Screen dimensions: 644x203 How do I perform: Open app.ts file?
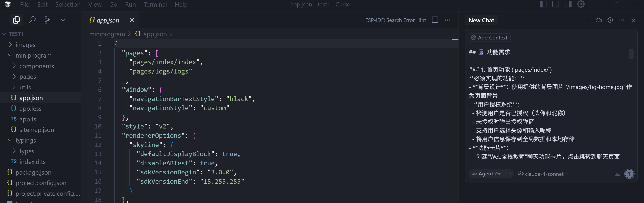tap(40, 119)
